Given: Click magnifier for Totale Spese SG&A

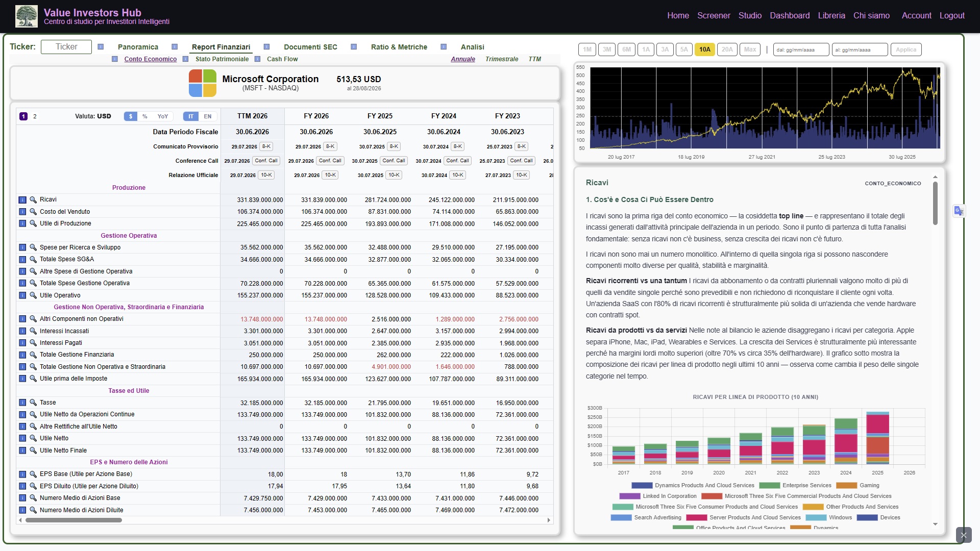Looking at the screenshot, I should [x=33, y=259].
